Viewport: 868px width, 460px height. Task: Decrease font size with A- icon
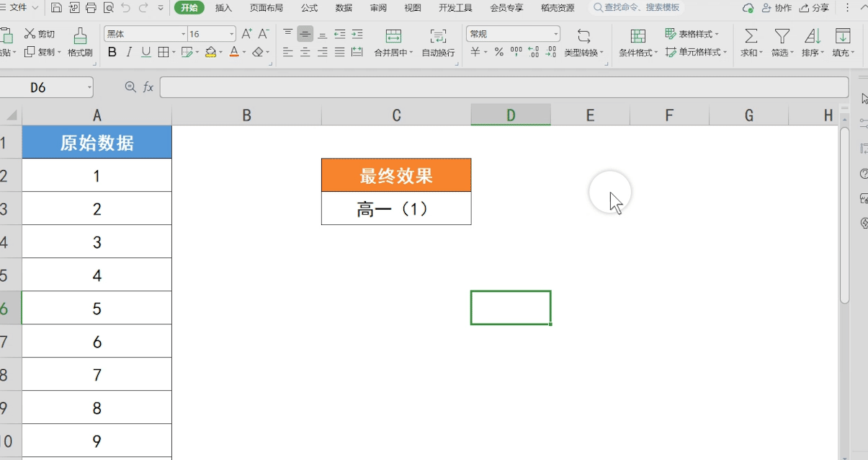coord(264,34)
